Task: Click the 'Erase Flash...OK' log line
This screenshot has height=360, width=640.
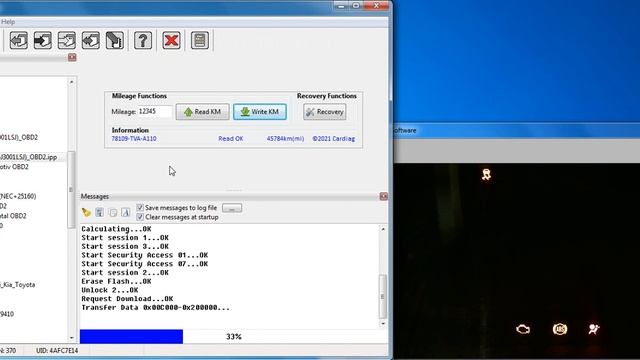Action: [116, 281]
